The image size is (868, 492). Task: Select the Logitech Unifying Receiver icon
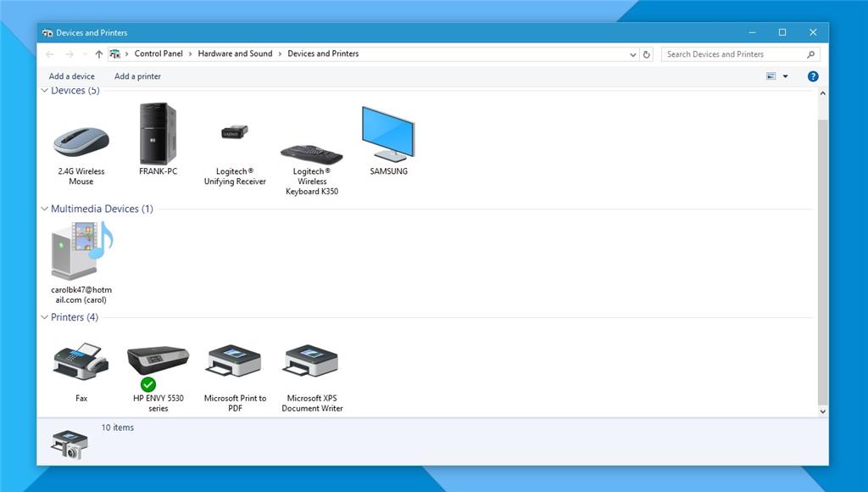click(x=235, y=131)
